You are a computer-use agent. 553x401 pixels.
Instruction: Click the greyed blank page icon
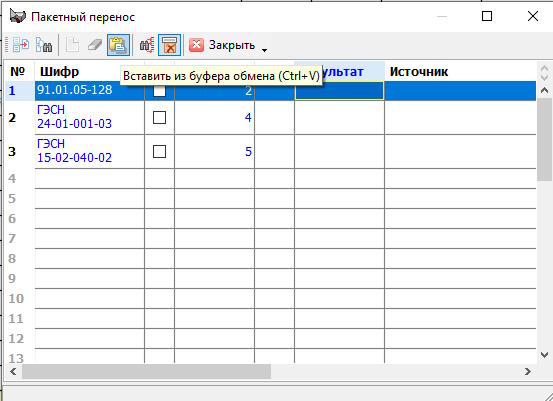tap(72, 45)
